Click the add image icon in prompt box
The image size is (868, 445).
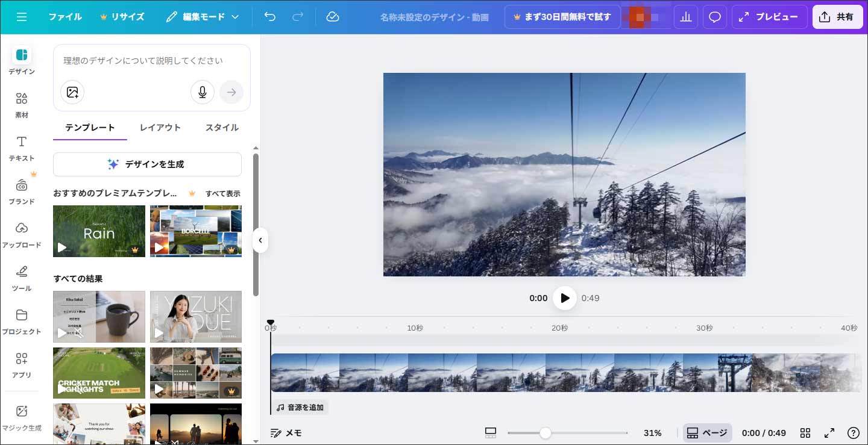(x=72, y=92)
